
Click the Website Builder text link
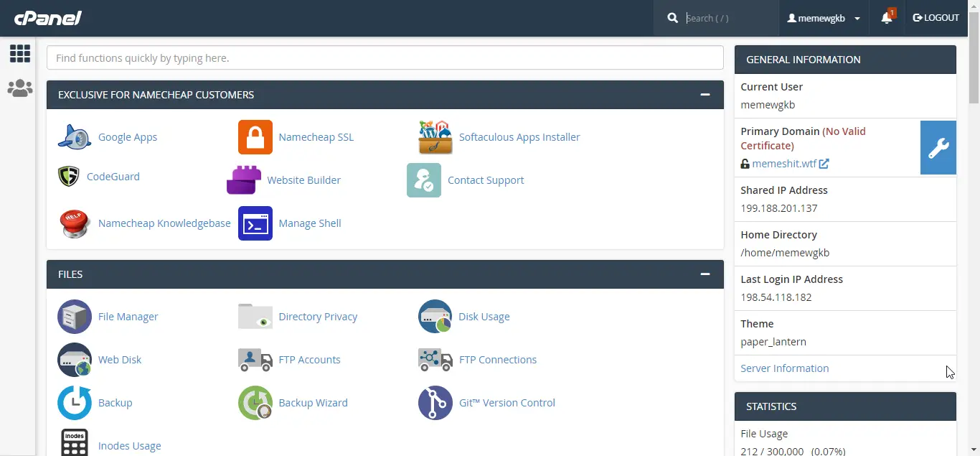click(x=304, y=180)
